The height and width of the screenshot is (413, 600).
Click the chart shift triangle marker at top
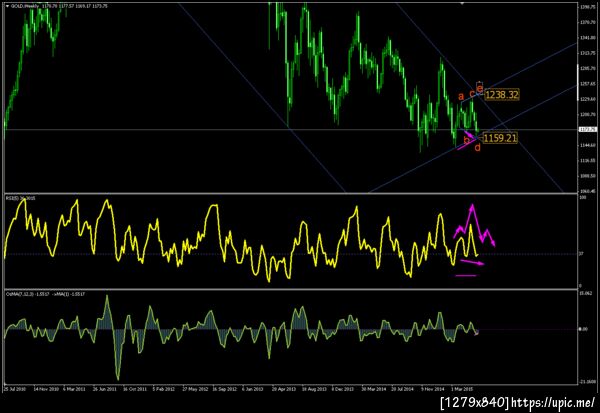click(462, 3)
